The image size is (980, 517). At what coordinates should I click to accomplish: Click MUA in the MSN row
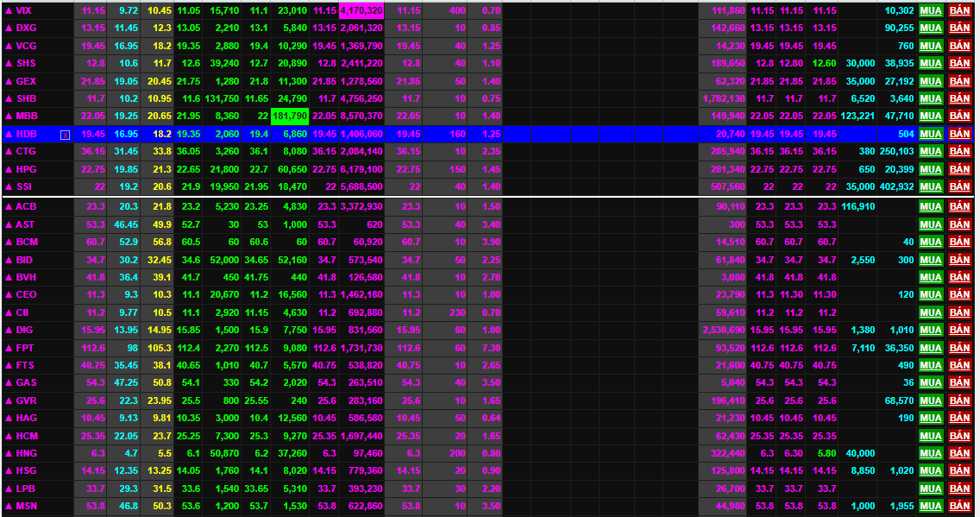pyautogui.click(x=931, y=507)
